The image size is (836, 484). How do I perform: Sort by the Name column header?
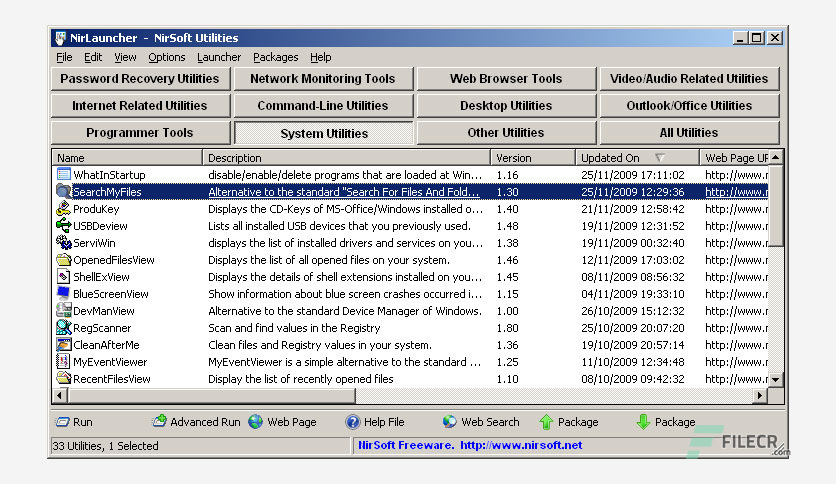coord(127,158)
